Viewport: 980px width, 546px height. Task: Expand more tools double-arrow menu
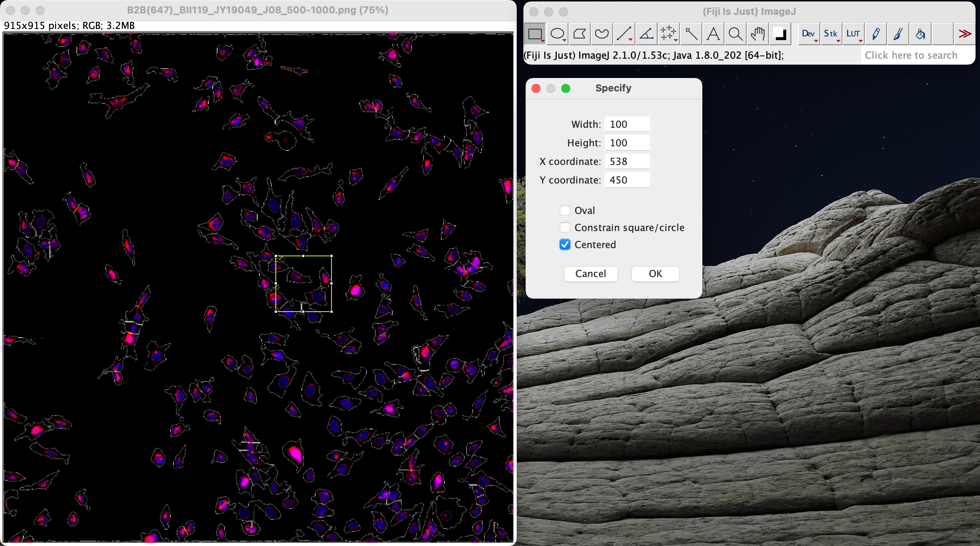[x=964, y=34]
